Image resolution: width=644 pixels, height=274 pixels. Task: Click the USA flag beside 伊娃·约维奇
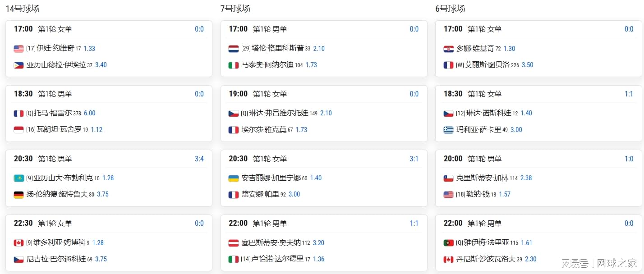18,49
